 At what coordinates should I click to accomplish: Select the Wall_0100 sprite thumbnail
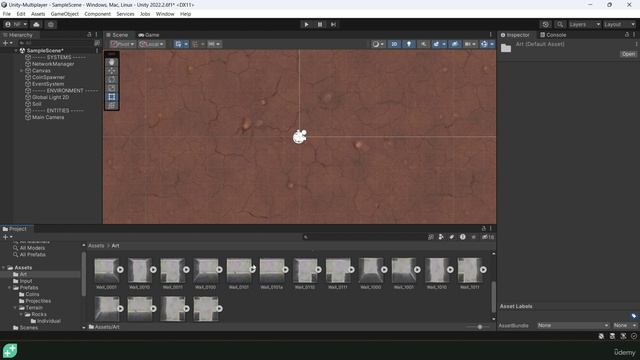pyautogui.click(x=205, y=270)
